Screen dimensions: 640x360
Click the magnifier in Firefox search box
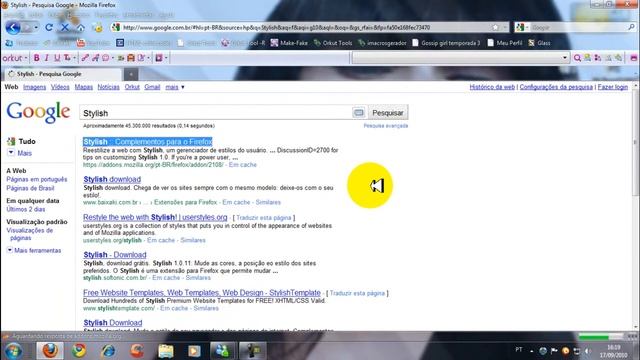point(631,27)
